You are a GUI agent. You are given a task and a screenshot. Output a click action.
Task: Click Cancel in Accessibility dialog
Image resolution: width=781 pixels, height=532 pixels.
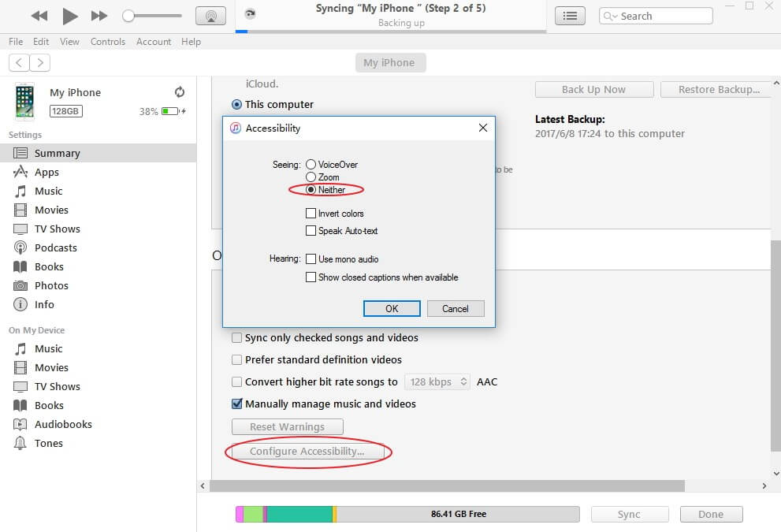click(x=456, y=308)
